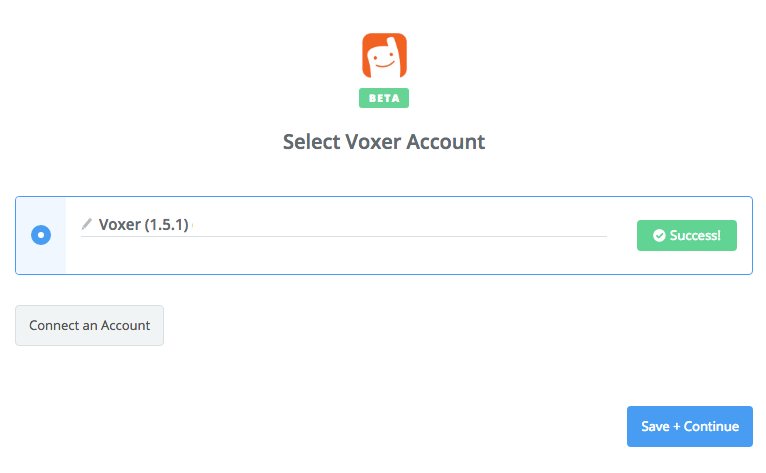Click the green BETA badge
Image resolution: width=766 pixels, height=473 pixels.
384,98
